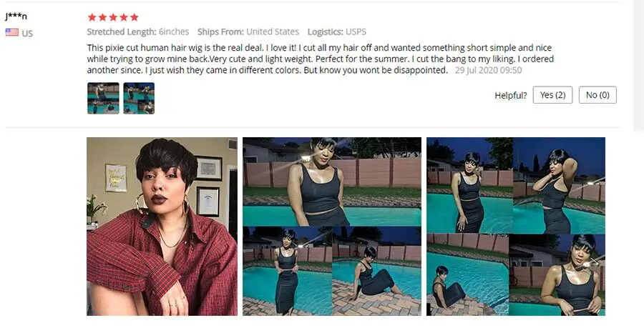Viewport: 644px width, 333px height.
Task: Click the fifth red rating star
Action: (135, 17)
